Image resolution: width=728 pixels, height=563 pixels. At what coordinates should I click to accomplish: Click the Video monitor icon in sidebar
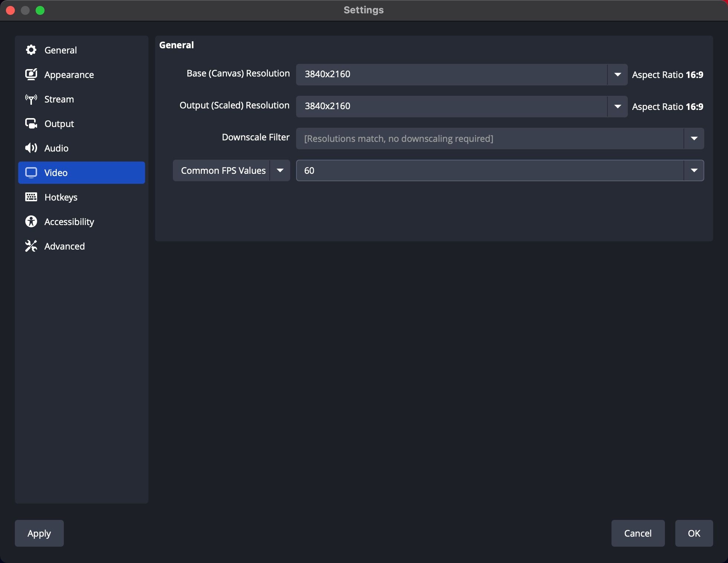pyautogui.click(x=31, y=173)
